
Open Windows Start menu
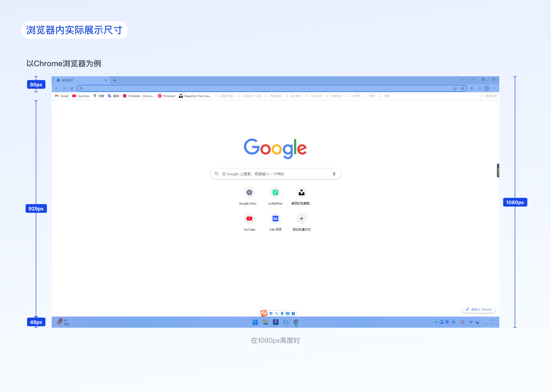click(x=255, y=322)
